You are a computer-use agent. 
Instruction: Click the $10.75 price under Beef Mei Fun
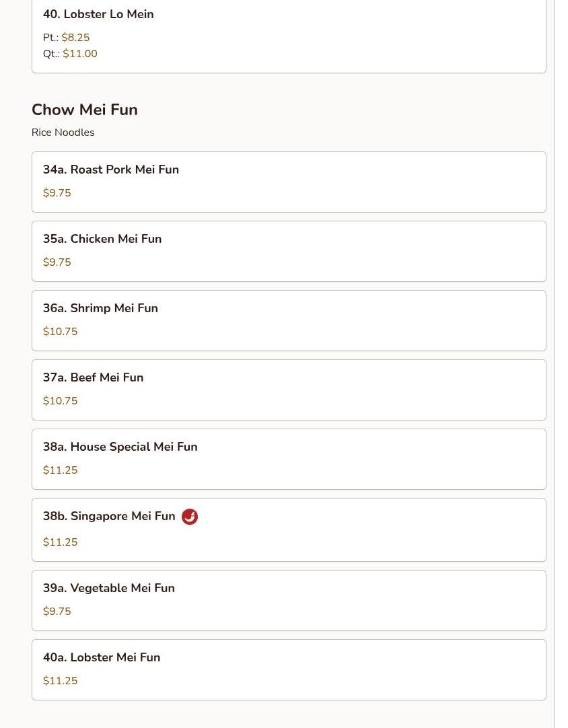point(60,401)
